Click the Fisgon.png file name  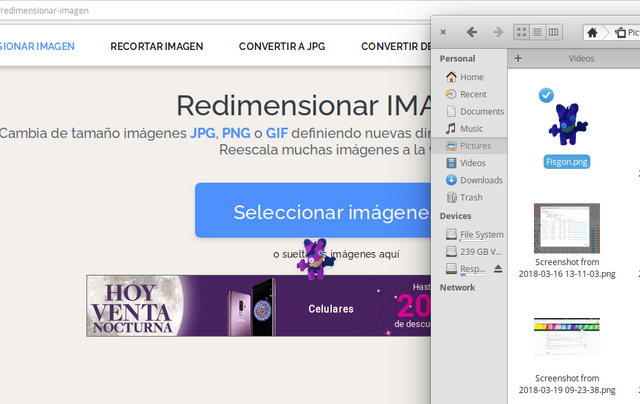(x=567, y=162)
